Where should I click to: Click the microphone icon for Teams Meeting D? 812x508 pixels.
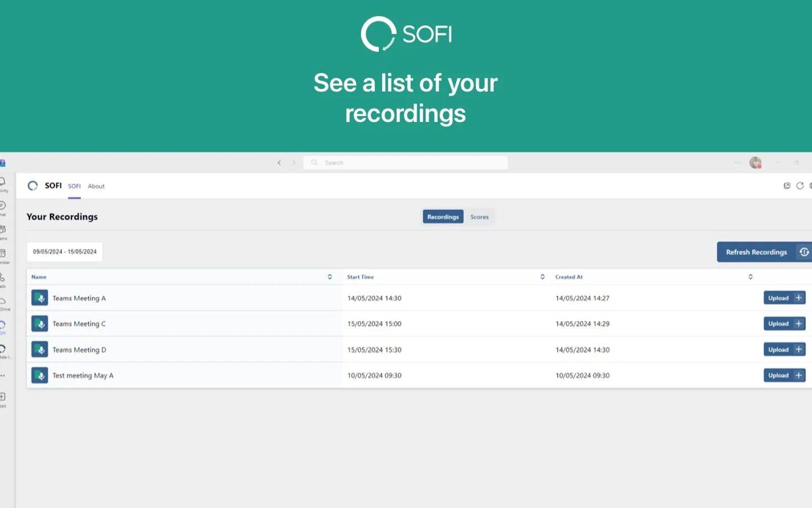(40, 350)
